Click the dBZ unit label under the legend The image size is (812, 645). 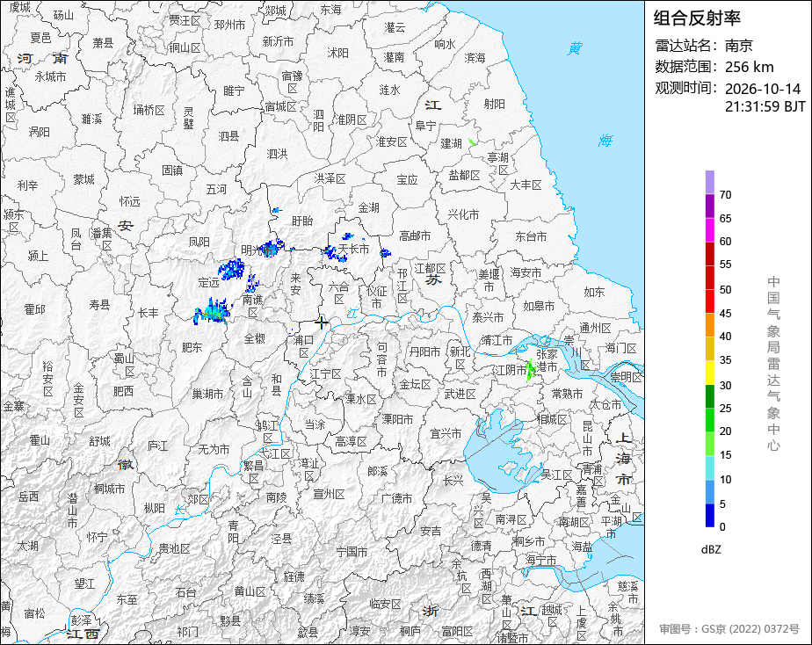711,550
